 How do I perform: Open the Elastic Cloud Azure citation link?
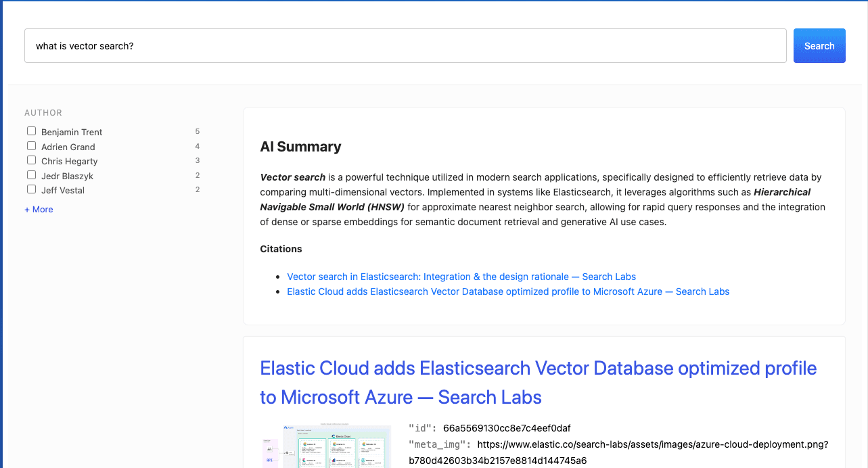(508, 291)
